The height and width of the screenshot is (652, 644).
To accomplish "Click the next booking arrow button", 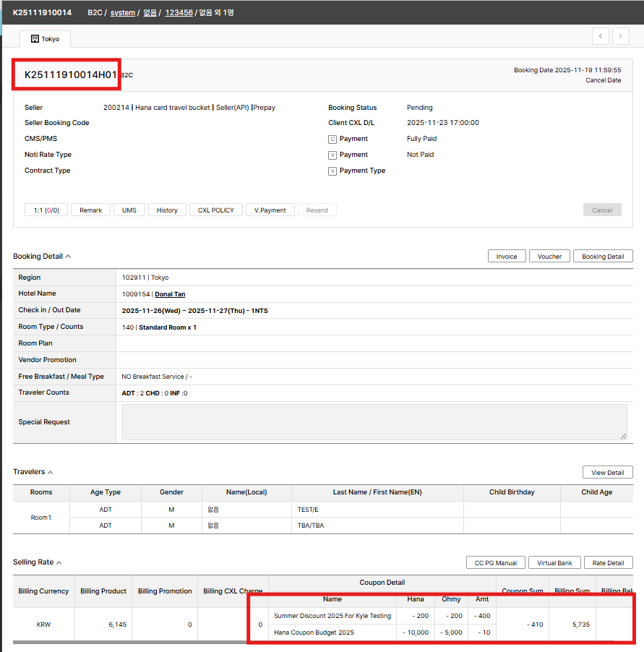I will (620, 36).
